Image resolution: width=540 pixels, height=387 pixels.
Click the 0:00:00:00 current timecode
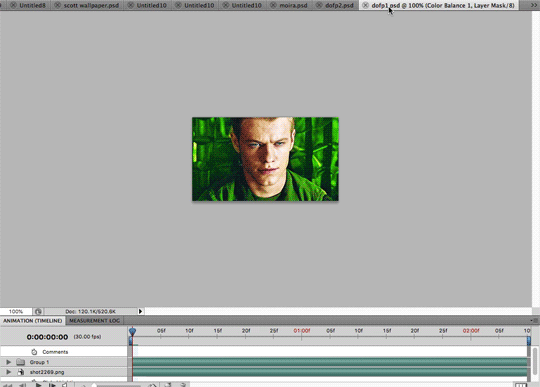(47, 337)
